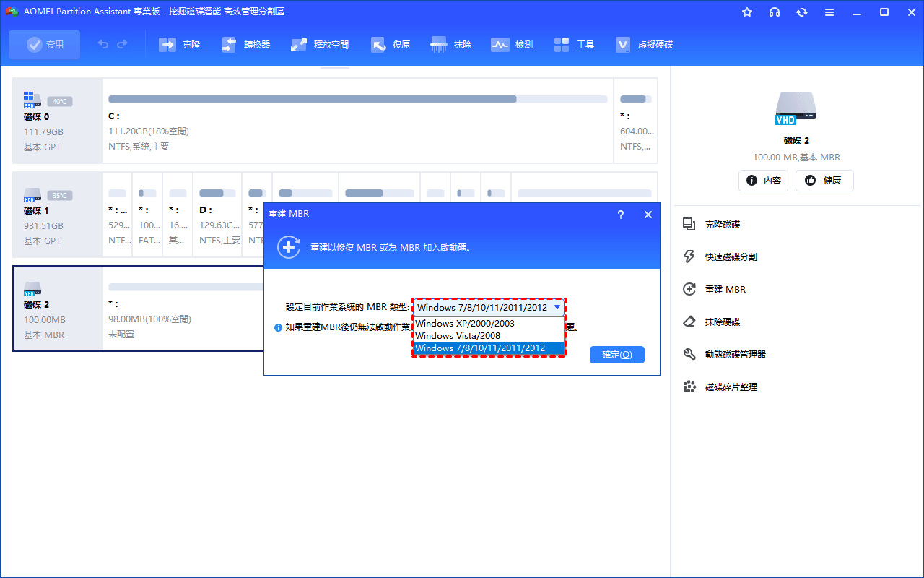The image size is (924, 578).
Task: Click the C: partition usage bar
Action: (357, 99)
